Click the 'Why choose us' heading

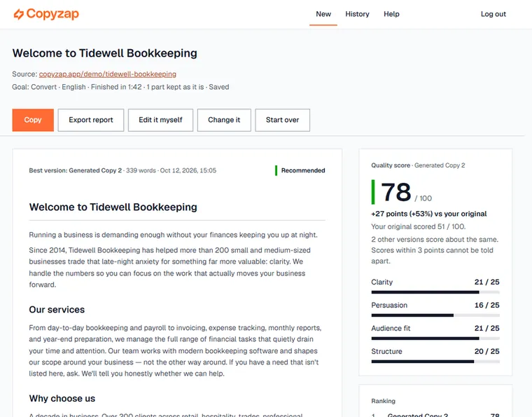[62, 398]
